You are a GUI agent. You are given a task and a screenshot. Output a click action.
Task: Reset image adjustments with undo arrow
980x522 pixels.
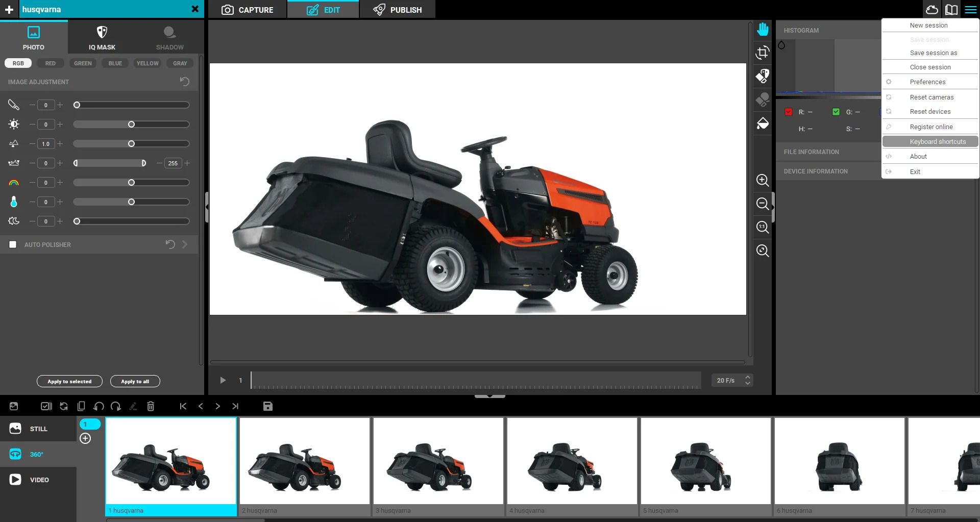pyautogui.click(x=185, y=82)
